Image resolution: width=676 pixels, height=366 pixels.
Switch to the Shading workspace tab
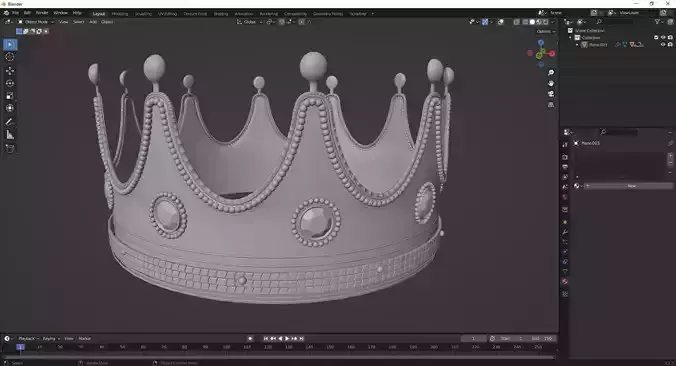[221, 14]
